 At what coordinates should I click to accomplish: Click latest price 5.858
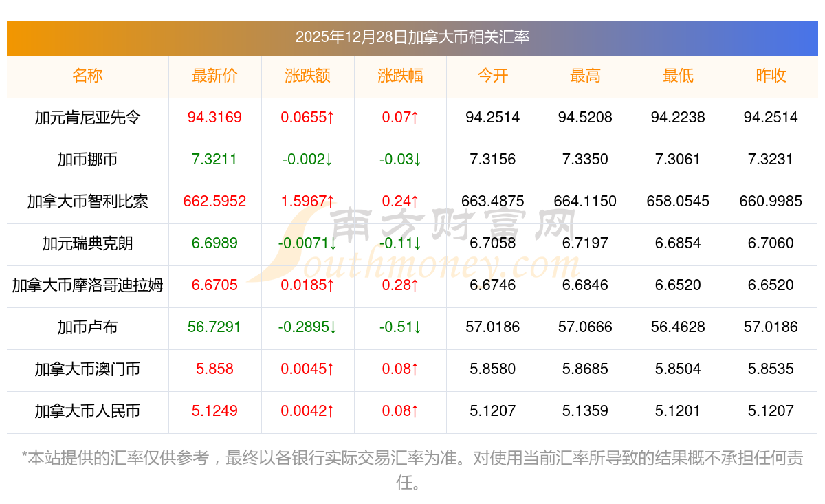214,369
